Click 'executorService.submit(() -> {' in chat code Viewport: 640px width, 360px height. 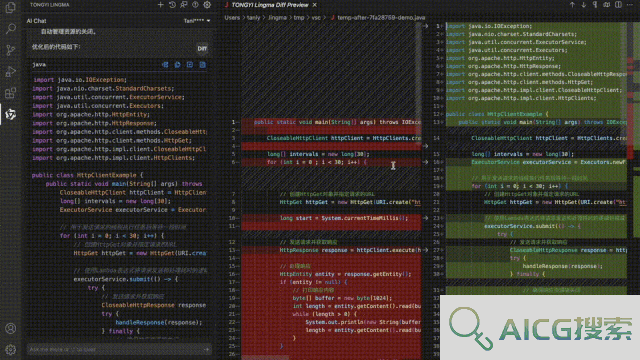tap(126, 279)
